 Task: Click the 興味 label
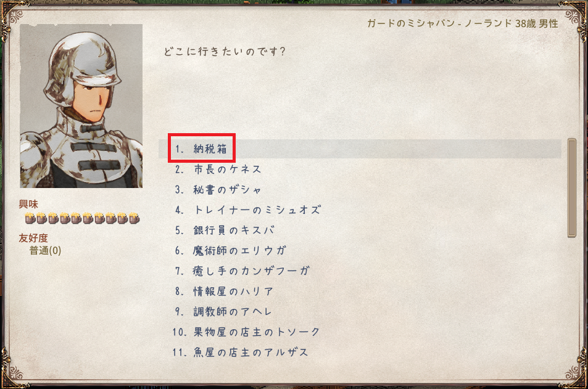28,204
